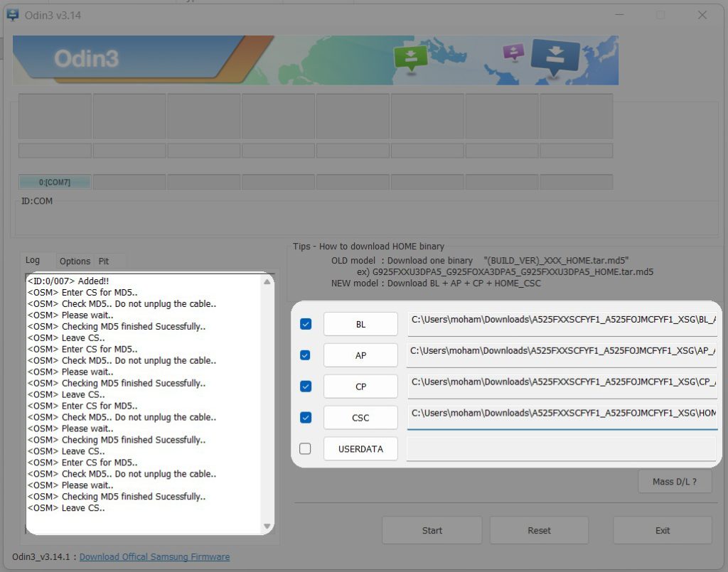
Task: Switch to the Log tab
Action: tap(33, 260)
